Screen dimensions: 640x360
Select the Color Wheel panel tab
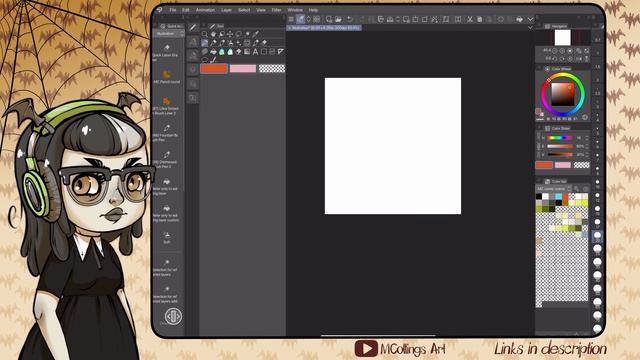pyautogui.click(x=558, y=69)
